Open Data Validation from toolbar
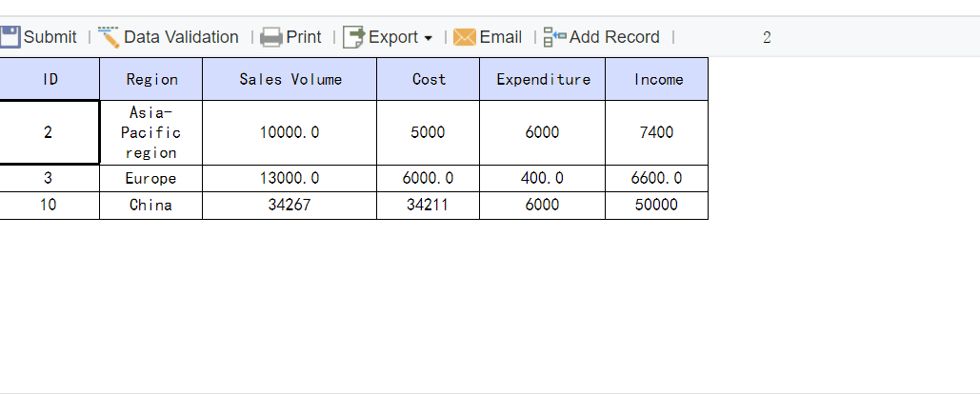Image resolution: width=980 pixels, height=394 pixels. tap(181, 37)
